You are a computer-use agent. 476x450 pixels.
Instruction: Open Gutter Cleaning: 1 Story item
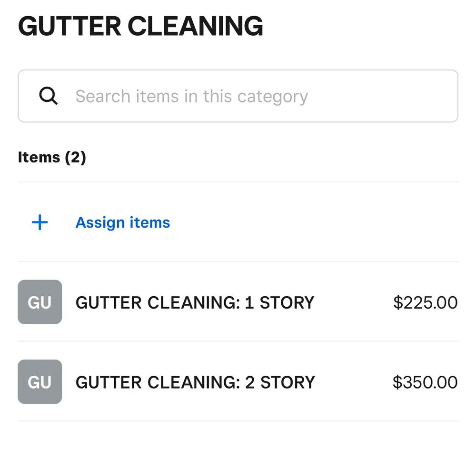[x=195, y=302]
